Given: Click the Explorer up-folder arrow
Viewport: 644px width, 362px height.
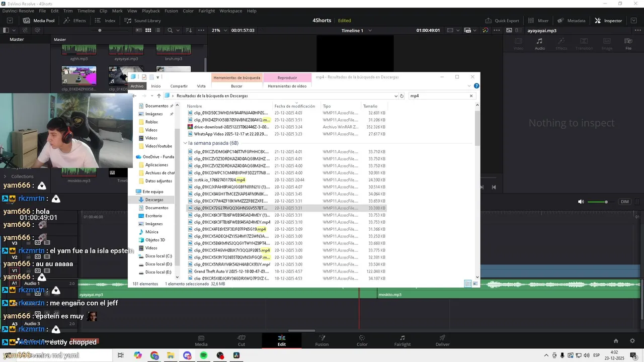Looking at the screenshot, I should click(x=159, y=96).
